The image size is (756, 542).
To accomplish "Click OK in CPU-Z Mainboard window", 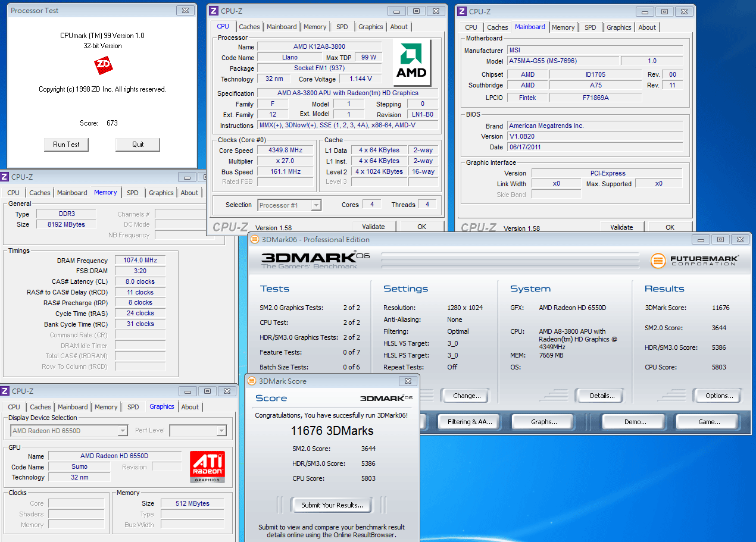I will tap(670, 227).
